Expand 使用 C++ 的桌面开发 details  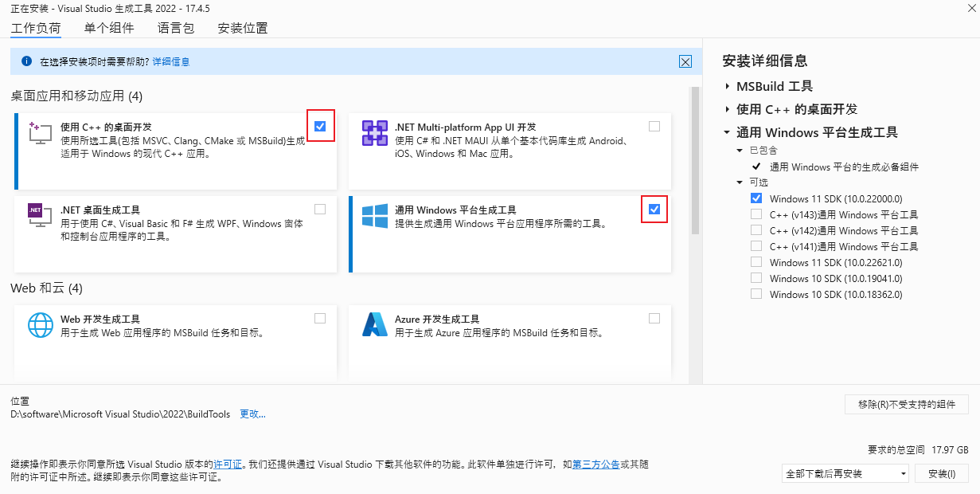[727, 109]
